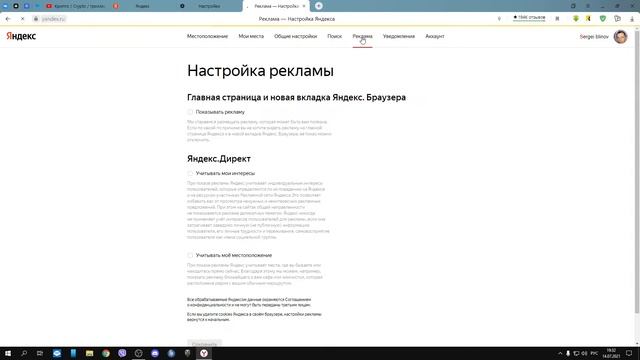Click the microphone tray icon

pos(568,353)
